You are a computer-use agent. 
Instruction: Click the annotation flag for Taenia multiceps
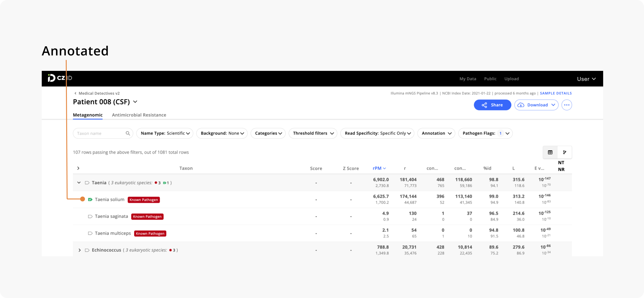90,233
